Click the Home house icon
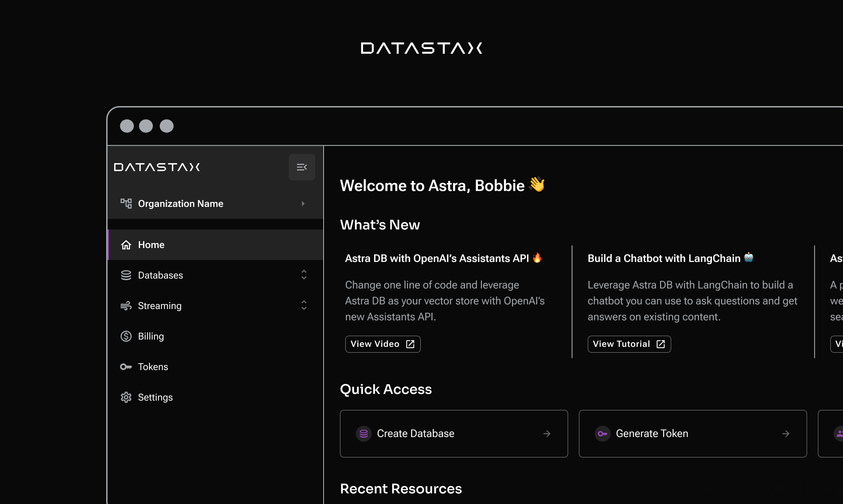Viewport: 843px width, 504px height. 126,245
